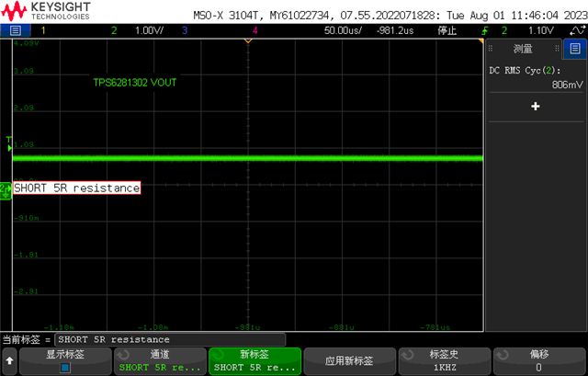
Task: Tap the 停止 run status indicator
Action: click(447, 30)
